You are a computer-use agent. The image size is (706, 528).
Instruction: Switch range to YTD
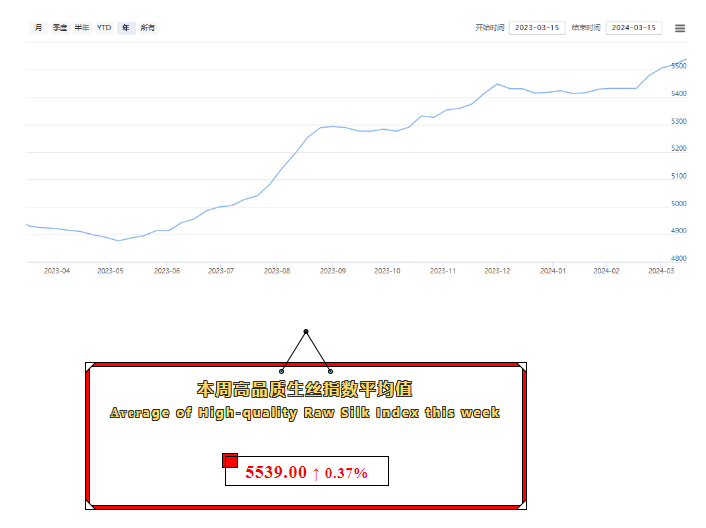[104, 28]
